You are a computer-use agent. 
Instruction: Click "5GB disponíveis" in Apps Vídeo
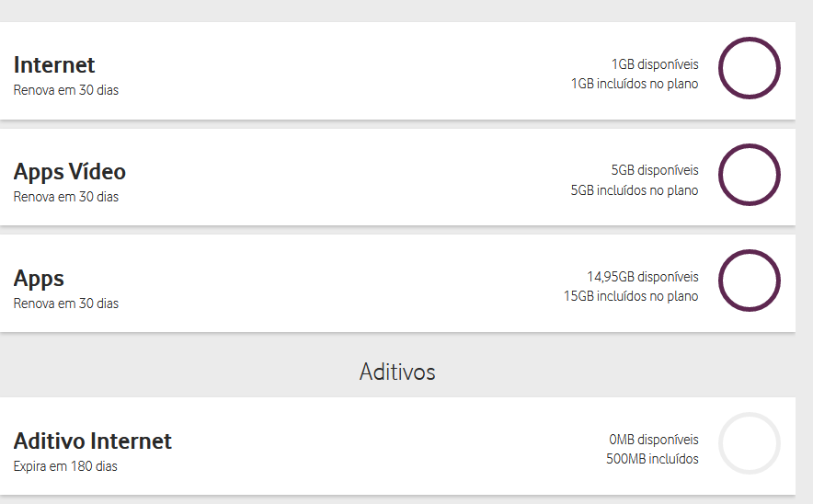655,170
